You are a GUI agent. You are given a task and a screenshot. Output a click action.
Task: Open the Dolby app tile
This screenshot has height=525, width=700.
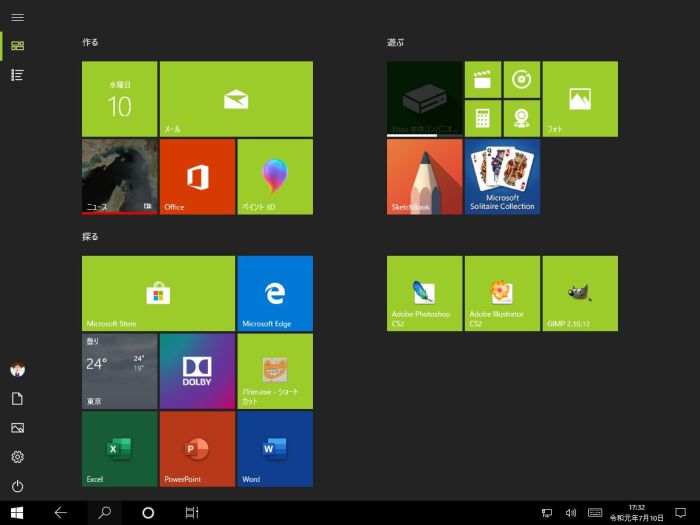pyautogui.click(x=197, y=371)
